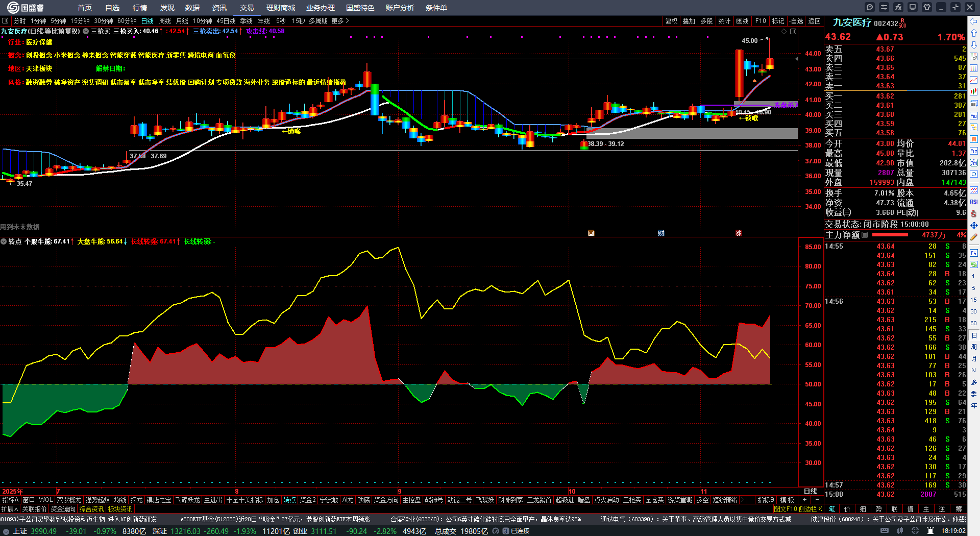Toggle the 转点 indicator collapse circle
The width and height of the screenshot is (980, 536).
click(4, 241)
